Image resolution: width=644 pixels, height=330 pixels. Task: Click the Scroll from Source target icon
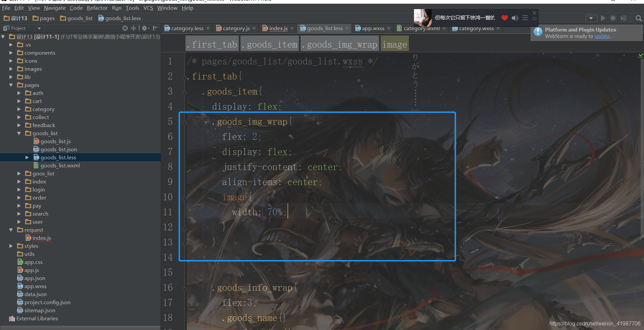[125, 28]
